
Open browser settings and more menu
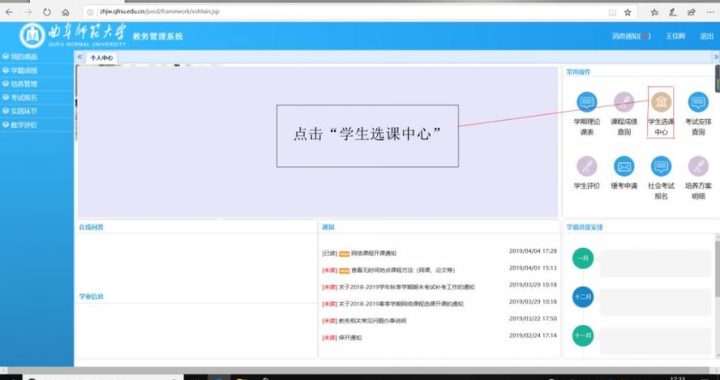(710, 12)
